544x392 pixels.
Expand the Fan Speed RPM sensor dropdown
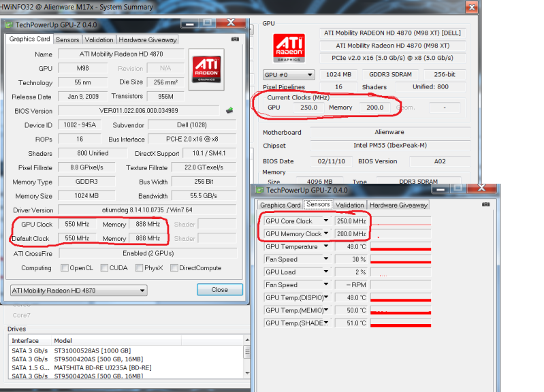pyautogui.click(x=325, y=284)
